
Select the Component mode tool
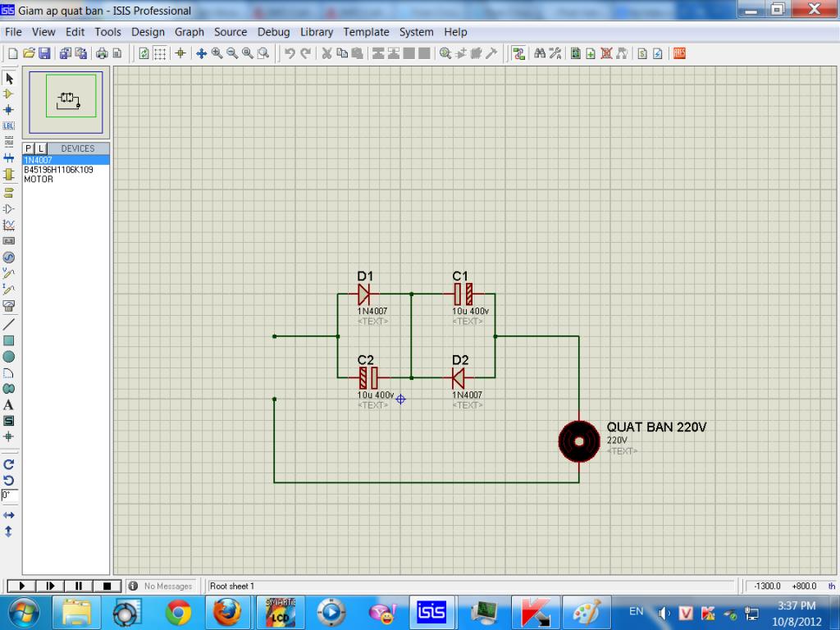tap(9, 94)
